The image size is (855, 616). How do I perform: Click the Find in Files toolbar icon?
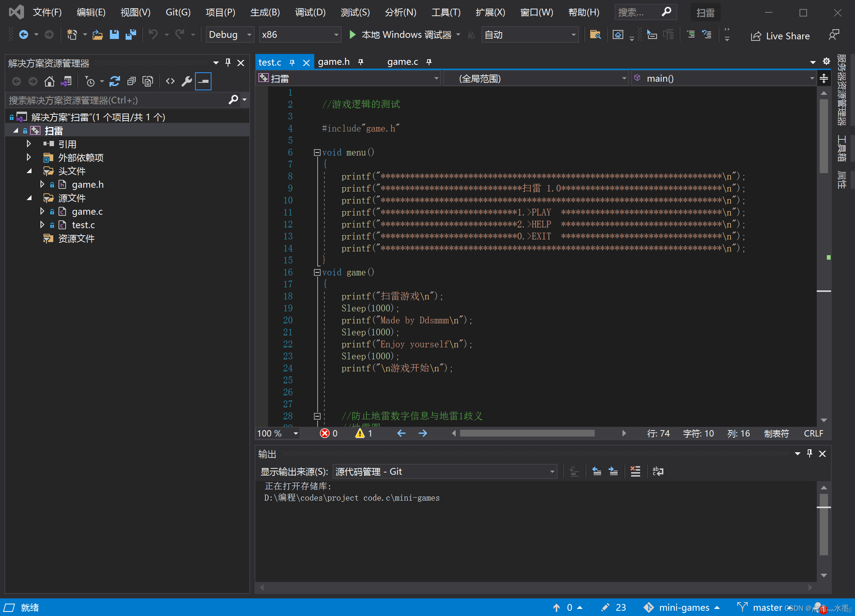point(595,35)
